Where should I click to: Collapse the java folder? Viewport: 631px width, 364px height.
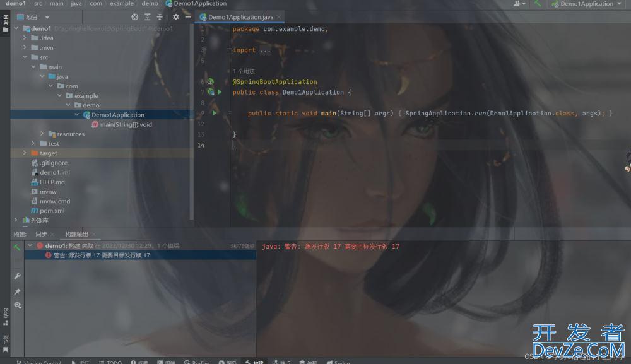[x=42, y=76]
